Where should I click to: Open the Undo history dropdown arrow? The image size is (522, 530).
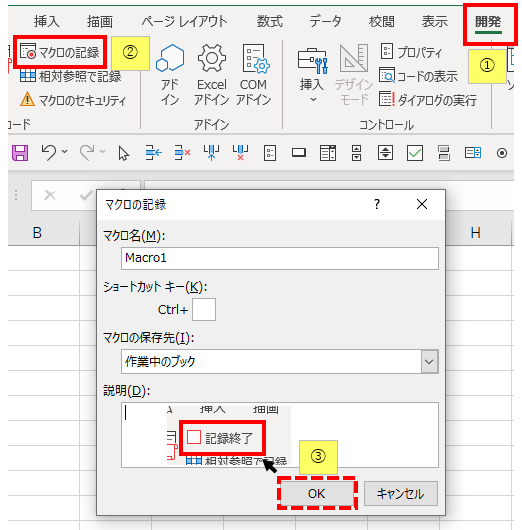tap(65, 151)
